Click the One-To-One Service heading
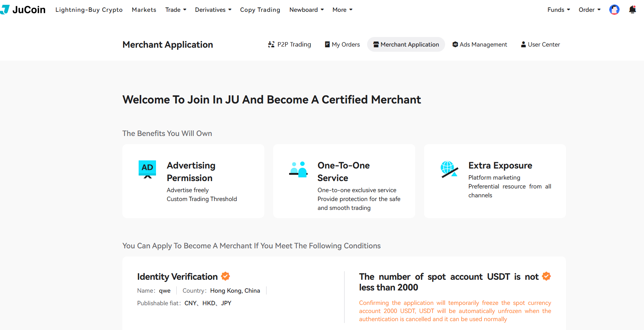This screenshot has width=644, height=330. tap(343, 171)
